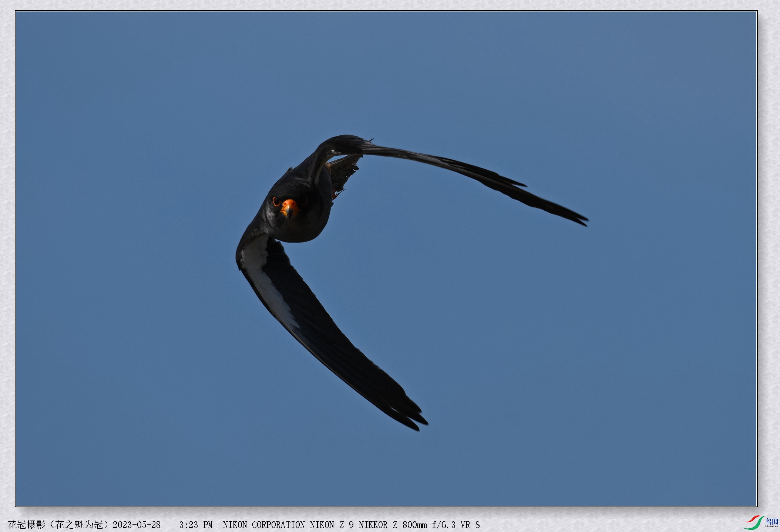Click the falcon's orange-ringed eye
The image size is (780, 532).
click(276, 201)
